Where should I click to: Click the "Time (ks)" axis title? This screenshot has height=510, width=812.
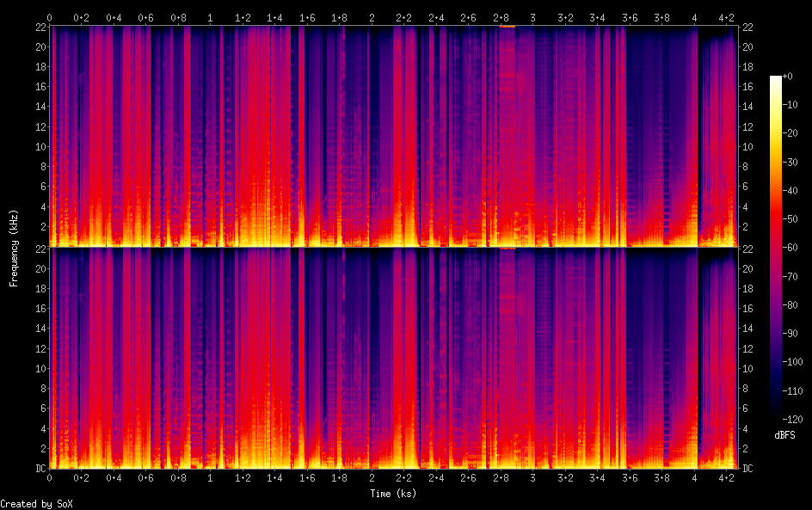[x=392, y=494]
